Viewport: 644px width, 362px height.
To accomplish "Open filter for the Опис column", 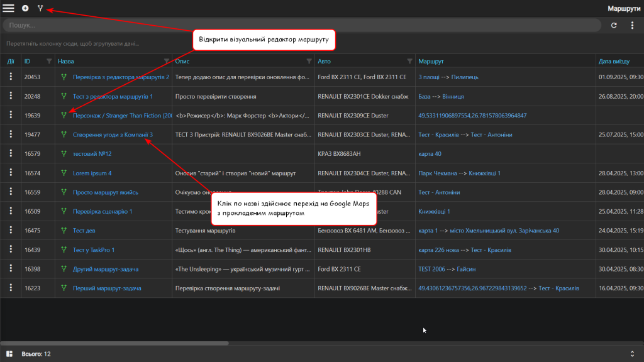I will click(309, 61).
